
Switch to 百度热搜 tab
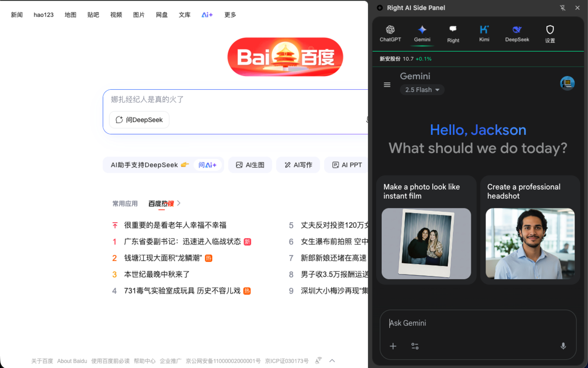(x=161, y=203)
